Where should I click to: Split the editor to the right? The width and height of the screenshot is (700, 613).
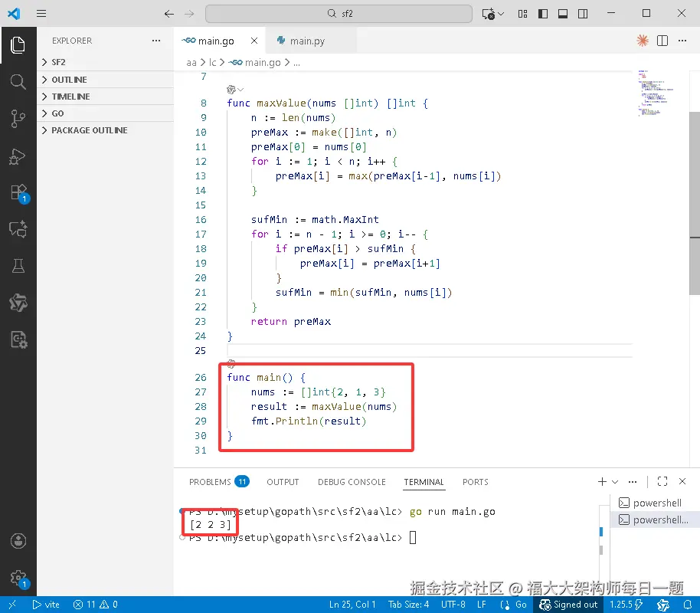click(x=662, y=41)
